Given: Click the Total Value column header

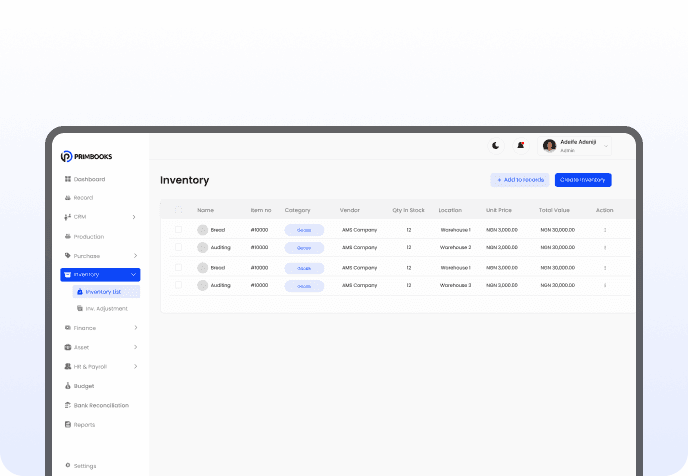Looking at the screenshot, I should [554, 210].
